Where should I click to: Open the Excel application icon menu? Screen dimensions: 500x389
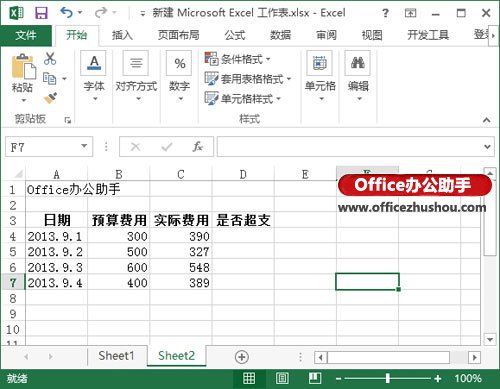click(x=16, y=13)
